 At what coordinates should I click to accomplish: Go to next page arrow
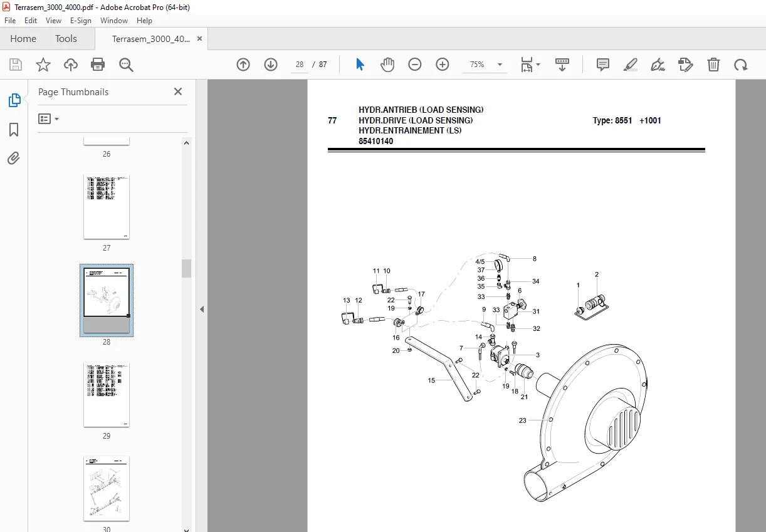[x=271, y=65]
